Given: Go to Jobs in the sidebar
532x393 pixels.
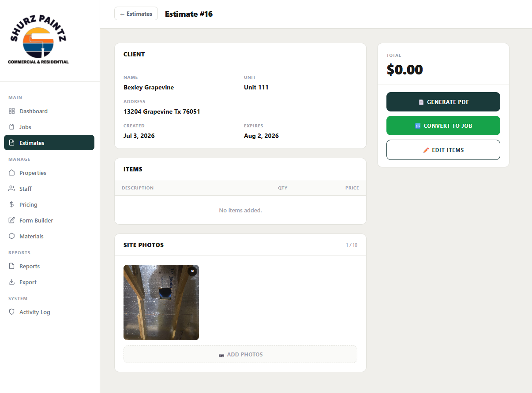Looking at the screenshot, I should (49, 127).
